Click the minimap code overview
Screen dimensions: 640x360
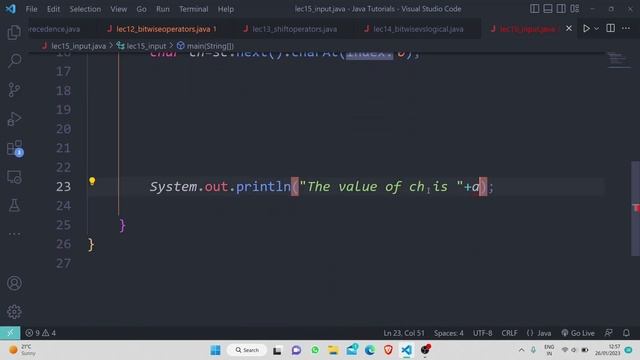(x=618, y=60)
